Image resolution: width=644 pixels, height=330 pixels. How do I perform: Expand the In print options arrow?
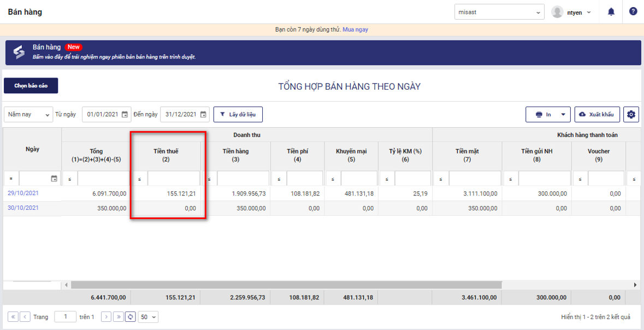563,115
